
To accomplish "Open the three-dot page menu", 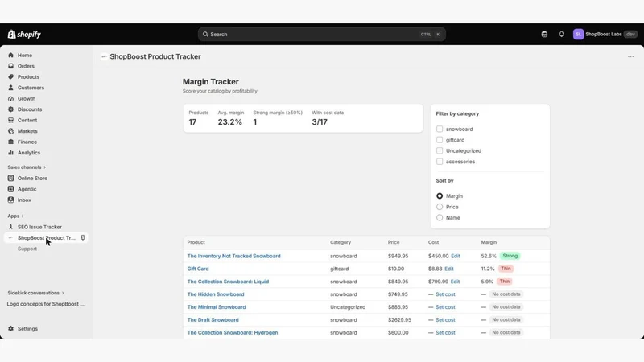I will click(630, 56).
